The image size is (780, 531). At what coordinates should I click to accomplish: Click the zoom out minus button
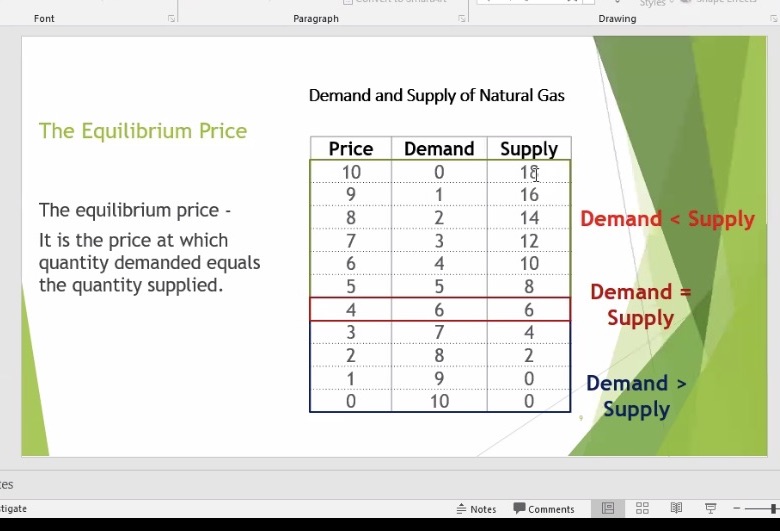click(737, 508)
